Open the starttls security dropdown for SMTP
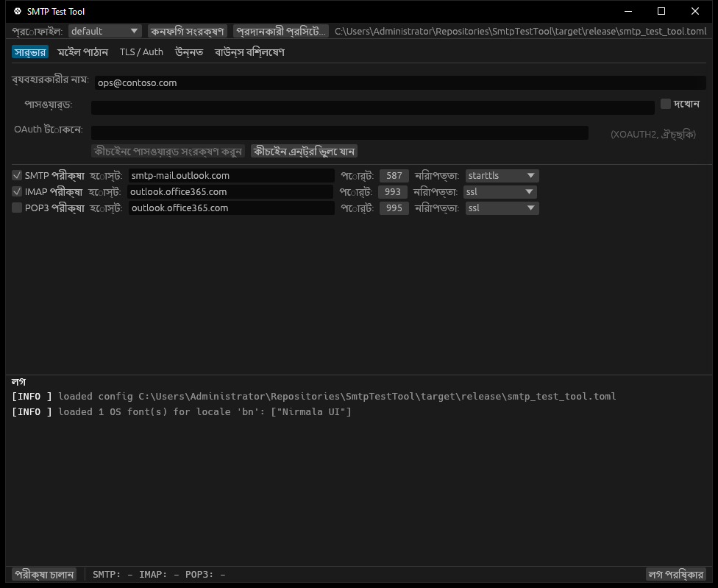The image size is (718, 588). tap(502, 175)
